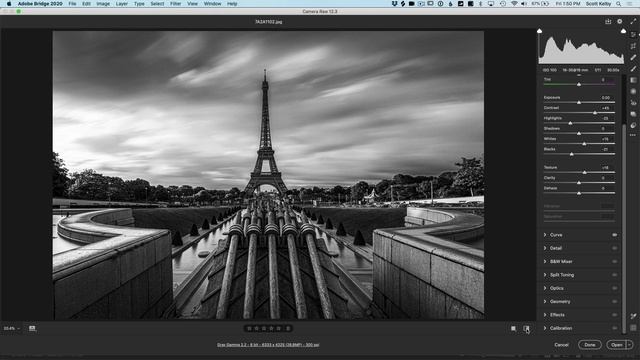This screenshot has height=360, width=640.
Task: Click the Cancel button
Action: pyautogui.click(x=561, y=345)
